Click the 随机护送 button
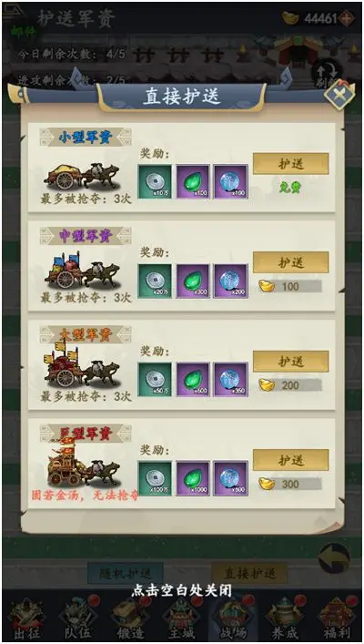 click(x=126, y=573)
